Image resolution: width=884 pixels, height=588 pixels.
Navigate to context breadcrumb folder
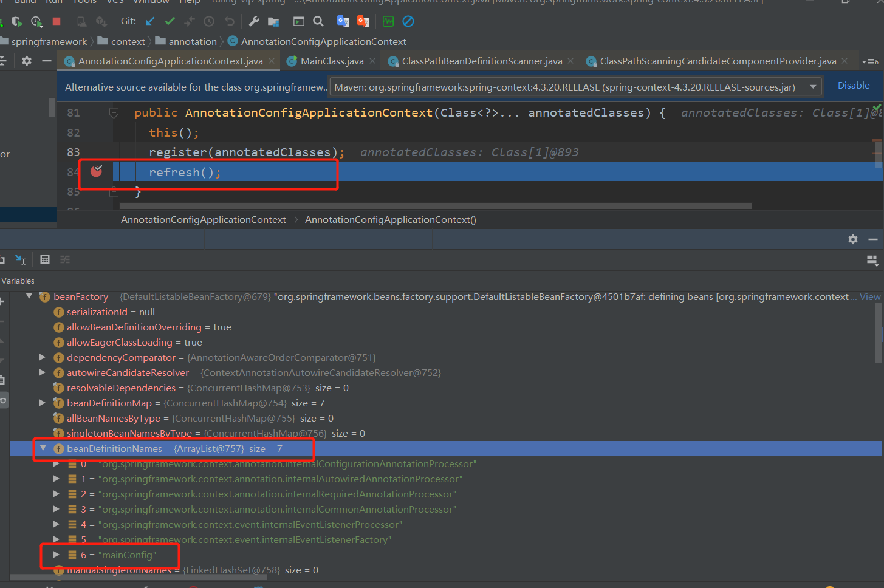pyautogui.click(x=121, y=41)
